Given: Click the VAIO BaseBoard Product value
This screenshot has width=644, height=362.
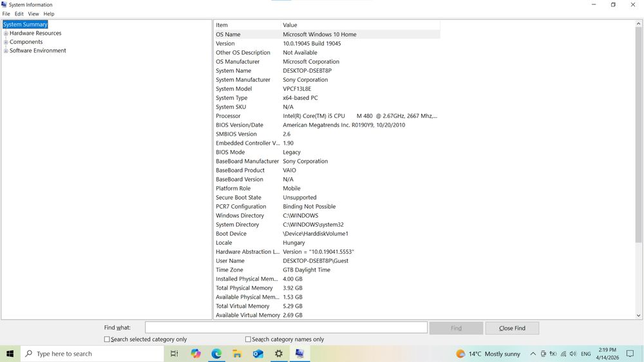Looking at the screenshot, I should [289, 170].
